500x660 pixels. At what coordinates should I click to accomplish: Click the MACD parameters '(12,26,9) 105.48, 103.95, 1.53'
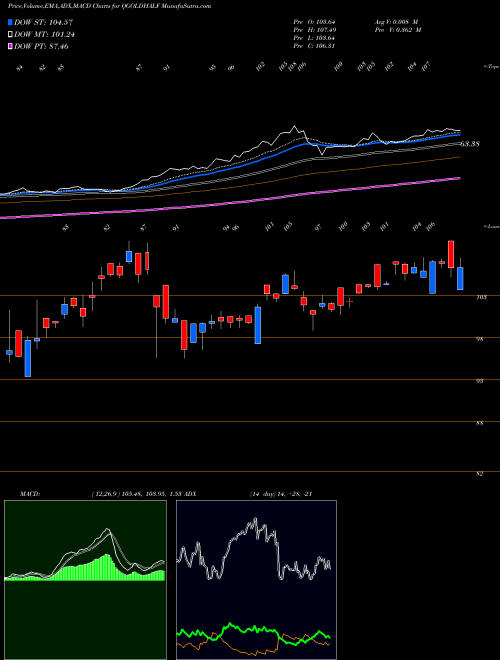(138, 494)
